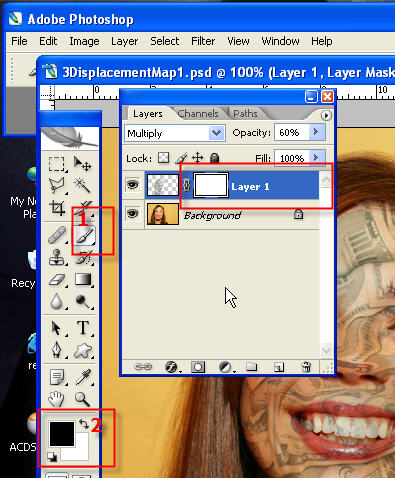Viewport: 395px width, 478px height.
Task: Select the Zoom magnifier tool
Action: 82,399
